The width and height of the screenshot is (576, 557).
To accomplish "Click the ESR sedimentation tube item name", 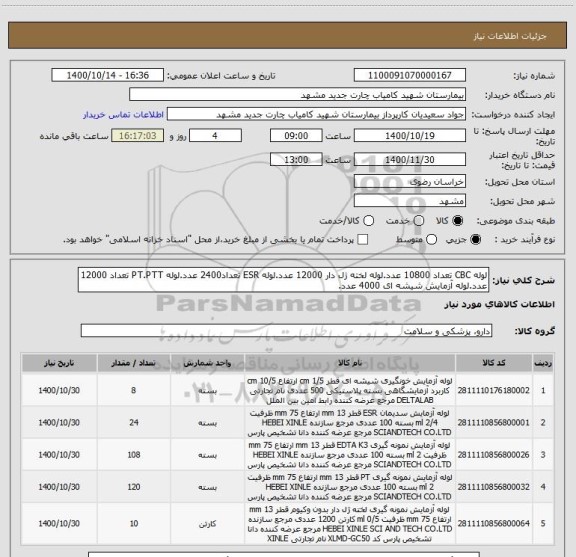I will 350,423.
